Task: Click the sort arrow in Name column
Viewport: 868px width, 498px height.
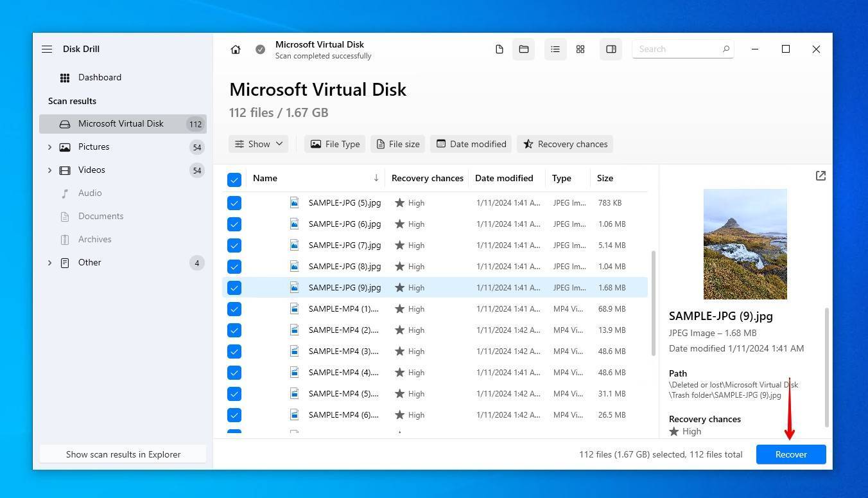Action: click(x=376, y=178)
